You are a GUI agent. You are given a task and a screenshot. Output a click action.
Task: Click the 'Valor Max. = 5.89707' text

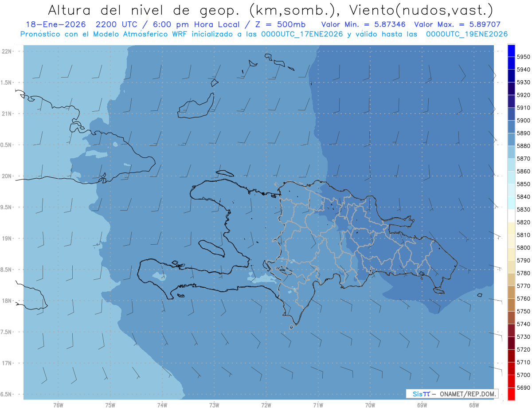(x=457, y=25)
